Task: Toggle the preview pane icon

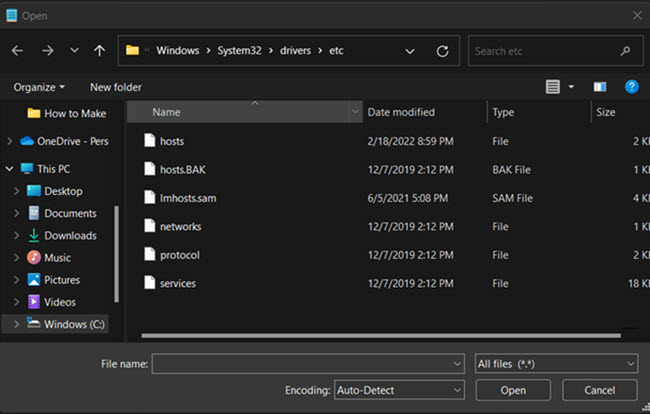Action: coord(600,87)
